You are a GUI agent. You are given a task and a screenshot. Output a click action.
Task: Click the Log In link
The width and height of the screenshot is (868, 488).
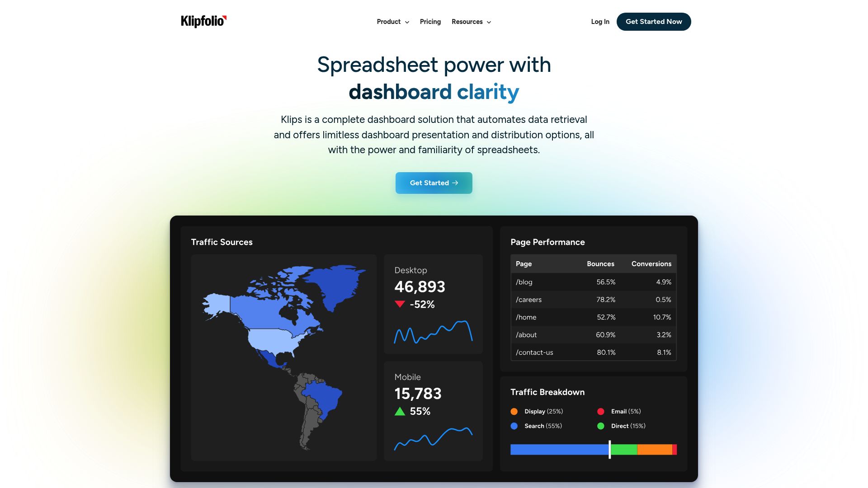click(600, 22)
